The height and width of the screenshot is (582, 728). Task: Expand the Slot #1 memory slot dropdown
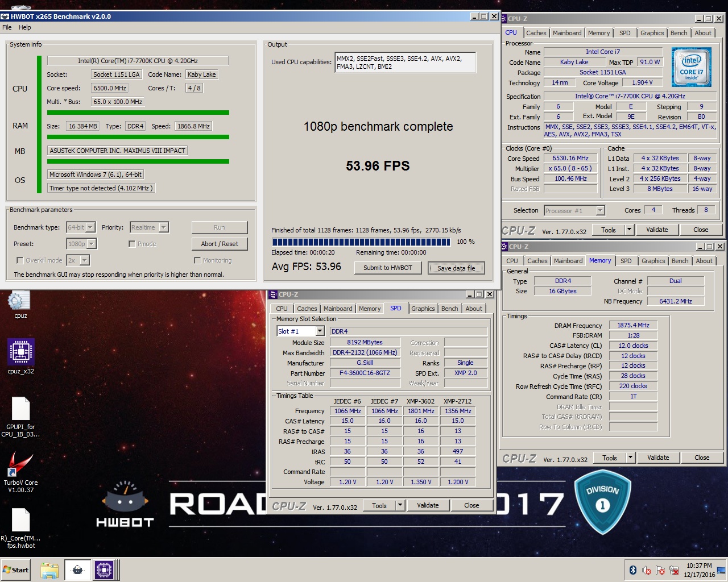[320, 331]
